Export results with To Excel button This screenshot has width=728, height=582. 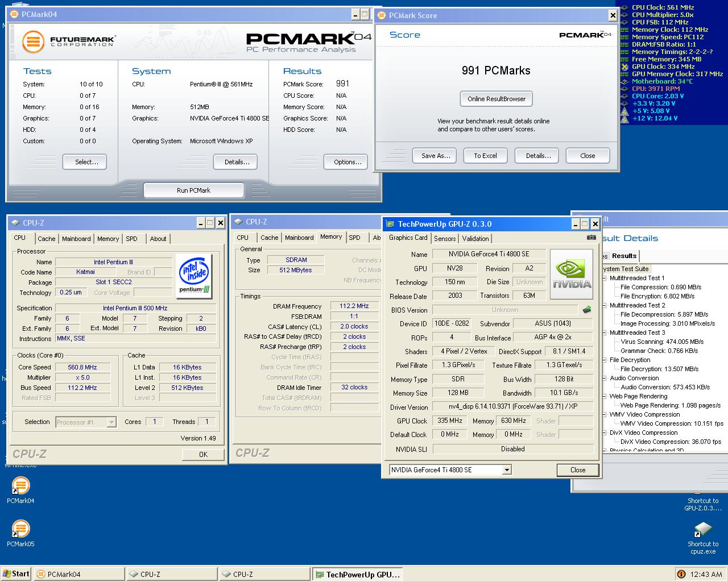(x=485, y=156)
